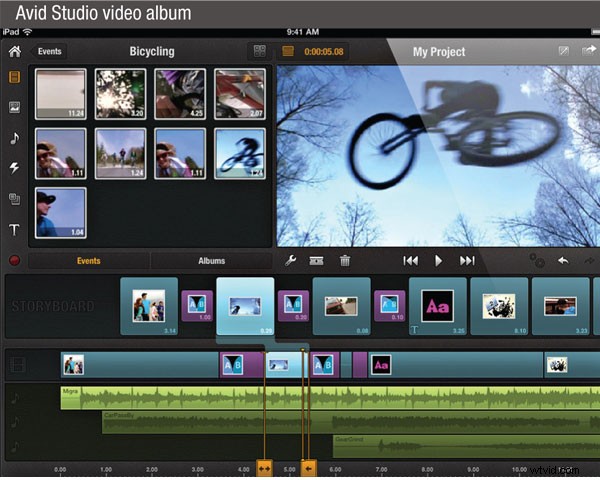Select the family storyboard clip 3.14
Image resolution: width=600 pixels, height=480 pixels.
149,306
